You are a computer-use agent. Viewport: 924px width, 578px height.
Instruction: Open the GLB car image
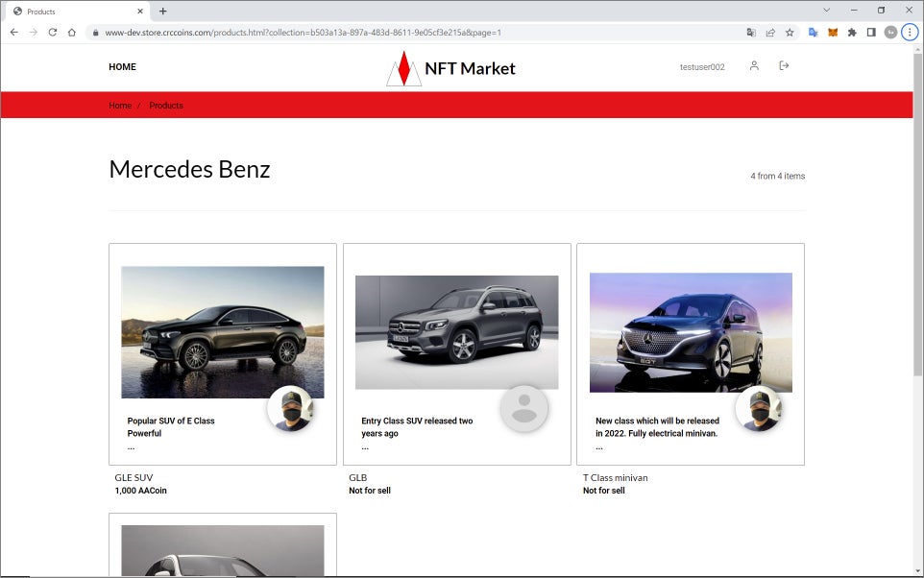click(x=456, y=332)
